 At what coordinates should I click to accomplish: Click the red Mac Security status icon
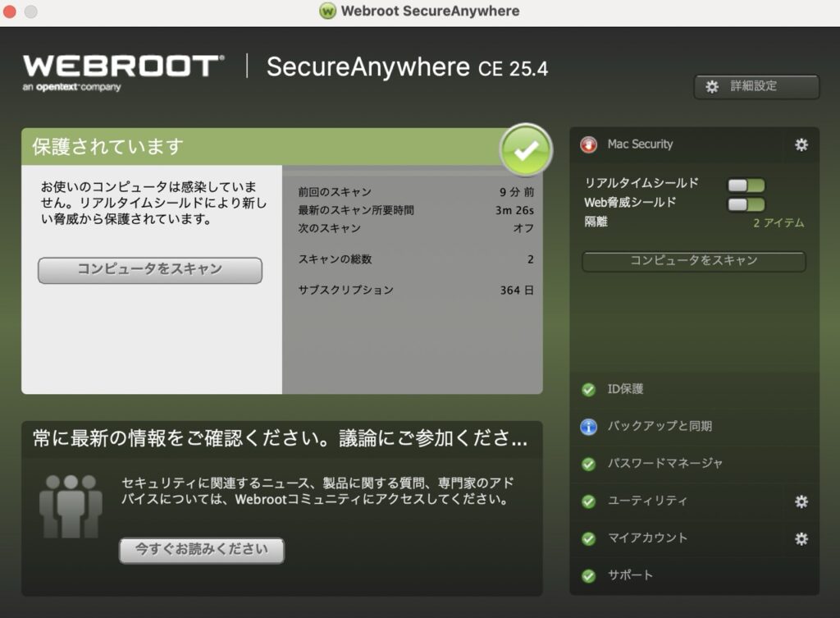click(588, 144)
